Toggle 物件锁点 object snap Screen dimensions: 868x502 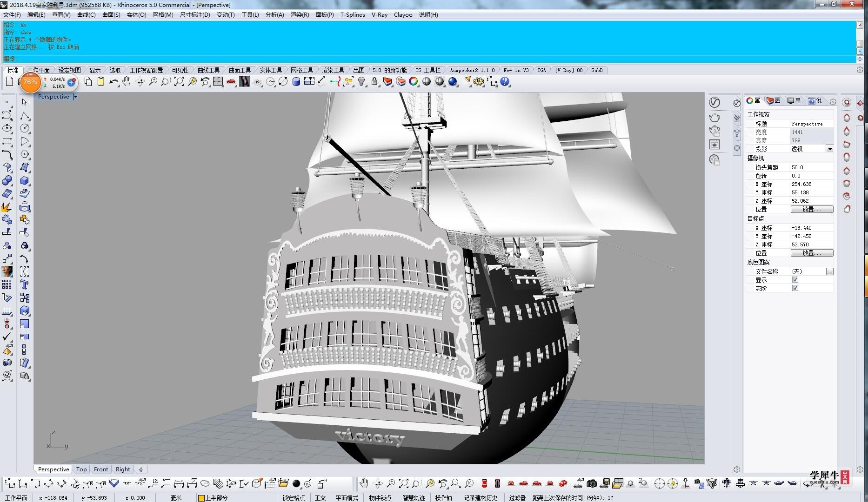coord(380,498)
